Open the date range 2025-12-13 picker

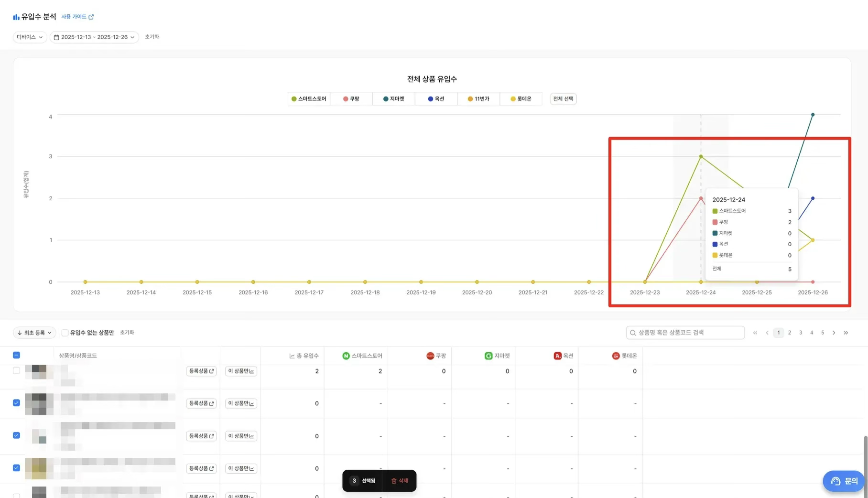point(94,37)
